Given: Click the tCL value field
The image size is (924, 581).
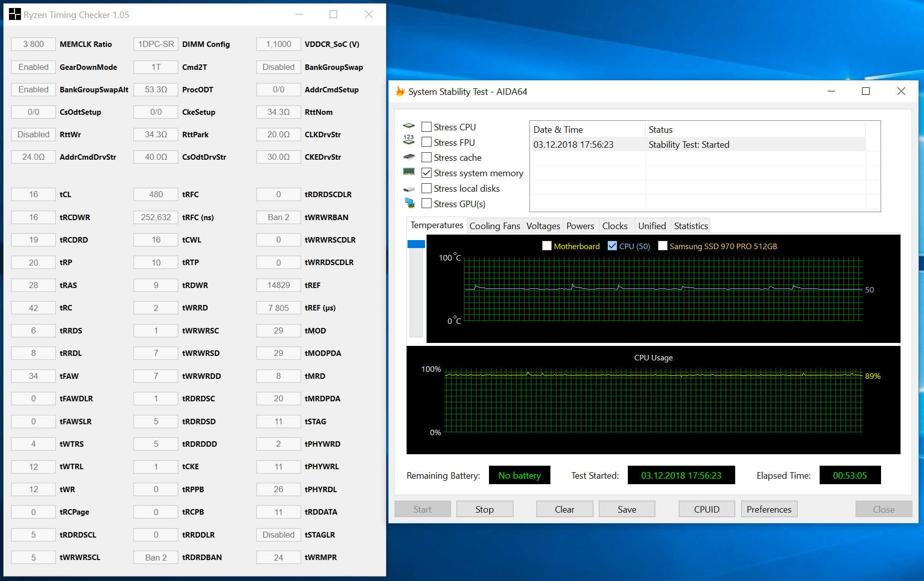Looking at the screenshot, I should click(33, 194).
